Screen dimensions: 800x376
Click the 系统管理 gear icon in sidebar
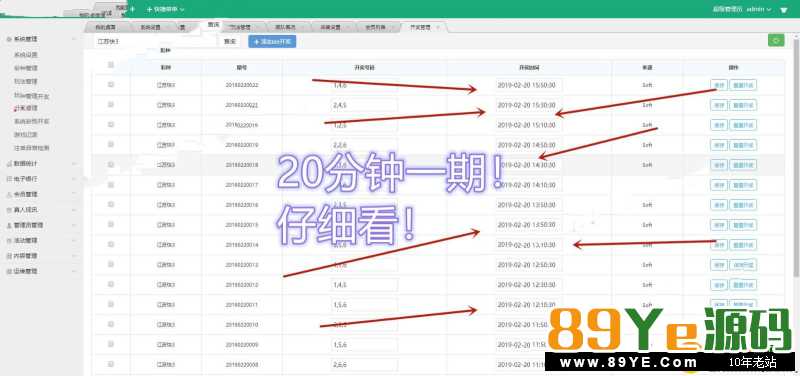pos(9,39)
